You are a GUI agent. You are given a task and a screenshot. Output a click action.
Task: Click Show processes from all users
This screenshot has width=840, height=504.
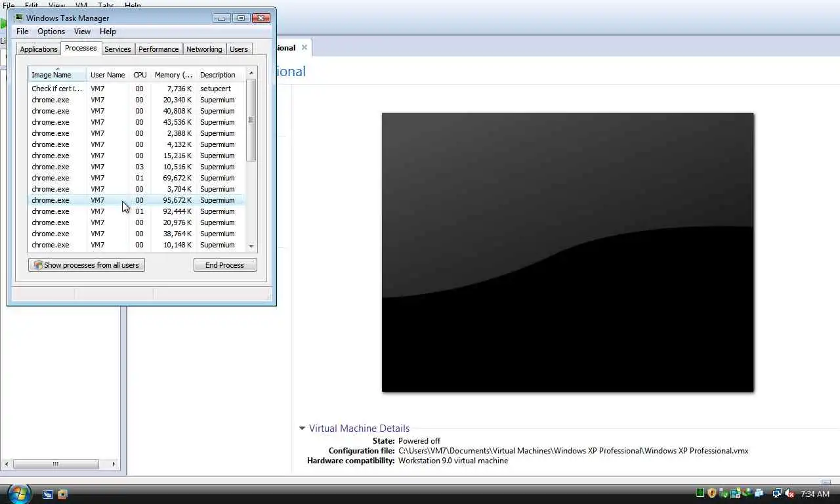[87, 265]
